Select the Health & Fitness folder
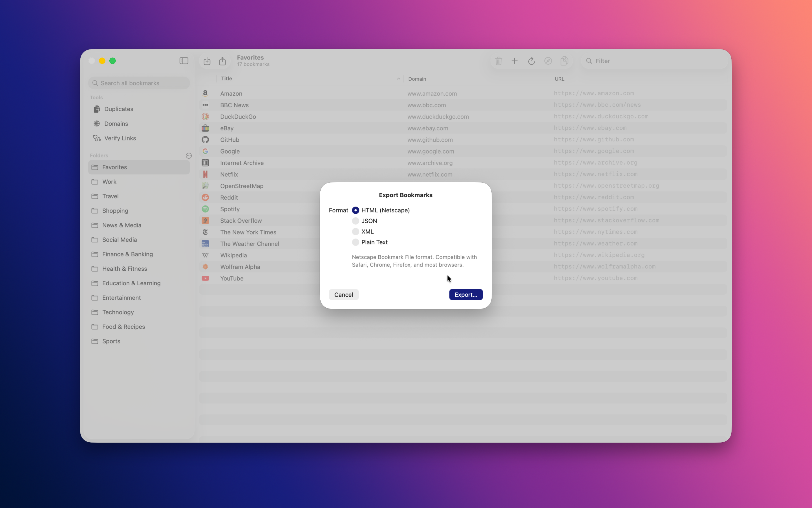Viewport: 812px width, 508px height. coord(139,269)
